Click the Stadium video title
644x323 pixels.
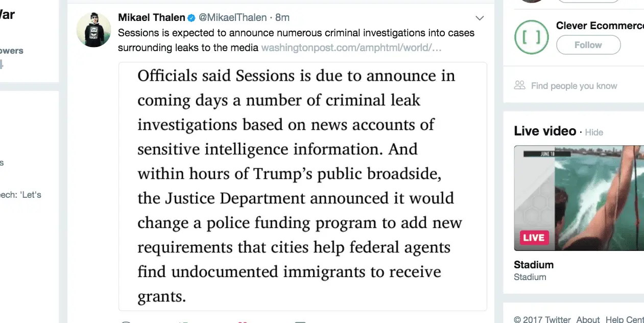[534, 265]
